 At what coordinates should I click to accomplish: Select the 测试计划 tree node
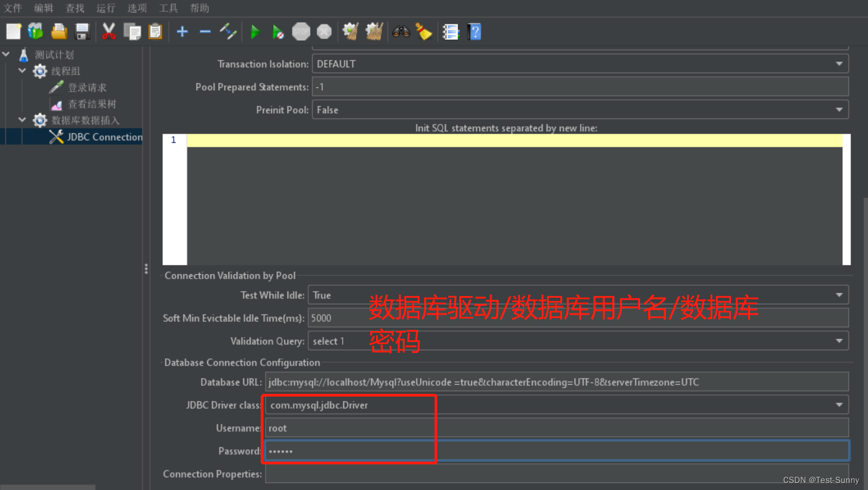pos(54,55)
